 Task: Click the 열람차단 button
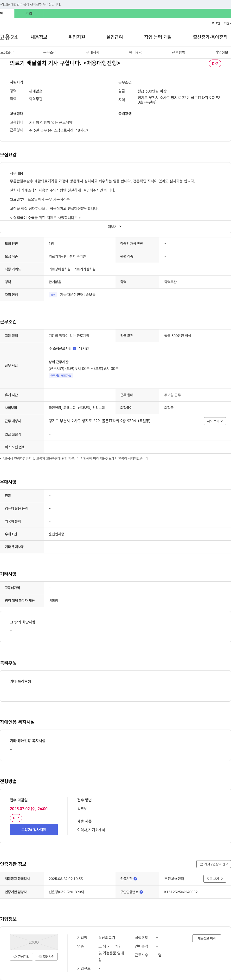tap(46, 956)
